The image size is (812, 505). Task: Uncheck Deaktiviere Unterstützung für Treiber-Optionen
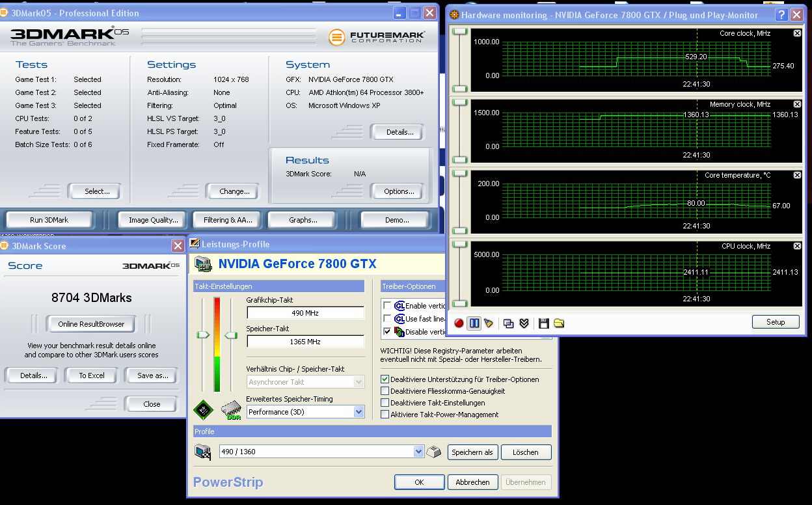click(x=385, y=379)
